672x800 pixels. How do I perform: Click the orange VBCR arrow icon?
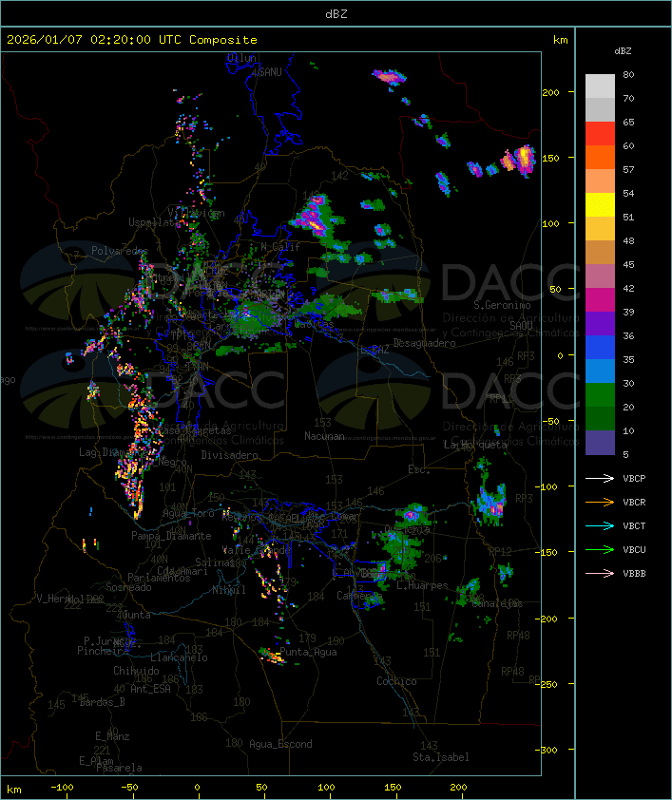pyautogui.click(x=601, y=502)
